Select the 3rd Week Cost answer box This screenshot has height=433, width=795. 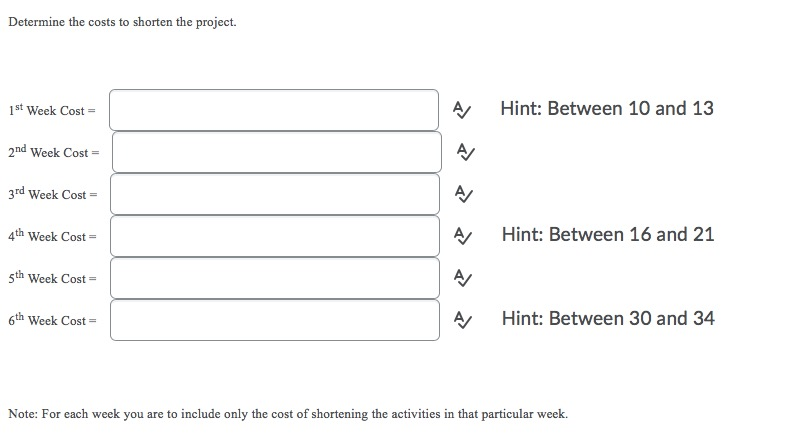(x=274, y=194)
